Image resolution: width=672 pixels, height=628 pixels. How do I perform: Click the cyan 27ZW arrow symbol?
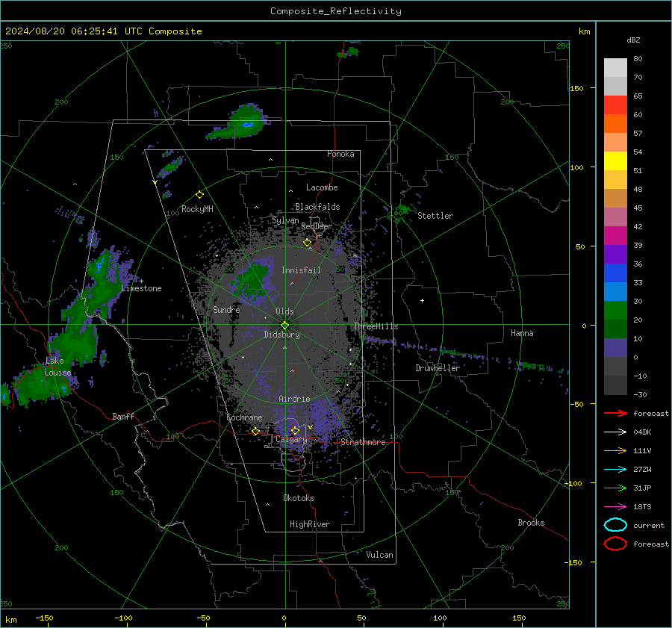point(615,469)
